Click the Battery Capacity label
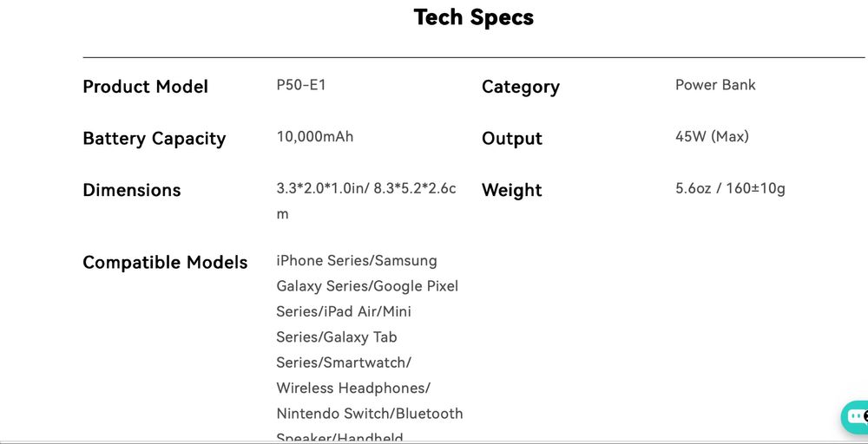 (x=154, y=139)
